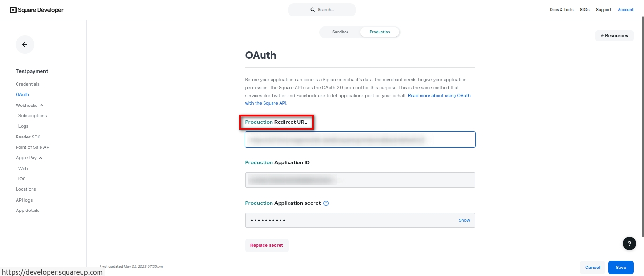Collapse the Webhooks section
Viewport: 644px width, 276px height.
click(x=41, y=106)
